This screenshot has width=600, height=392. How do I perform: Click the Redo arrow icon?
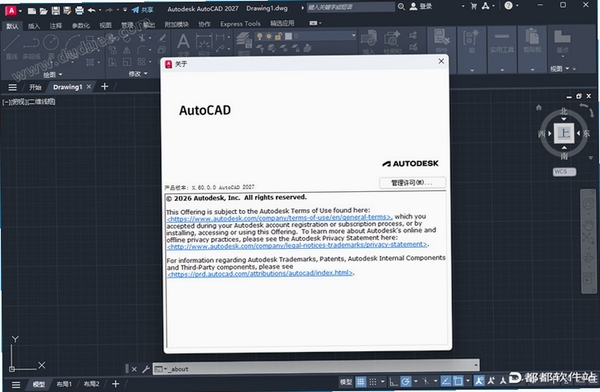(x=109, y=10)
